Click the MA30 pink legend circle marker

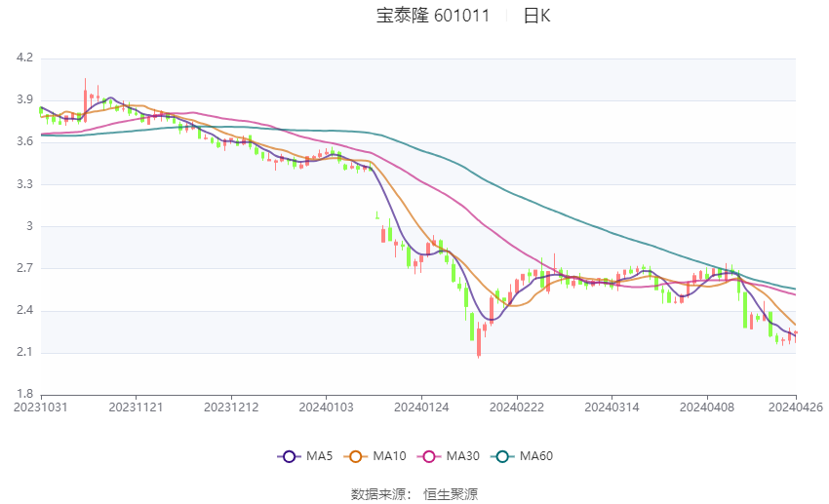coord(426,455)
